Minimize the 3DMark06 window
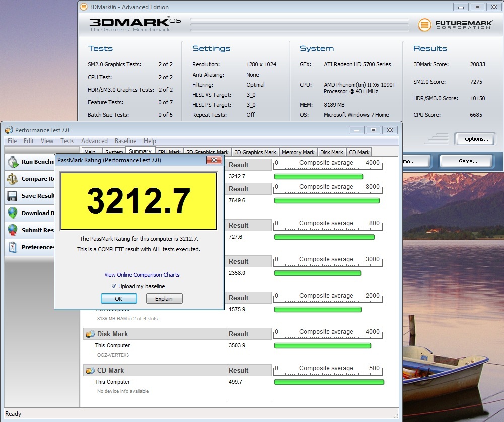504x422 pixels. (461, 7)
